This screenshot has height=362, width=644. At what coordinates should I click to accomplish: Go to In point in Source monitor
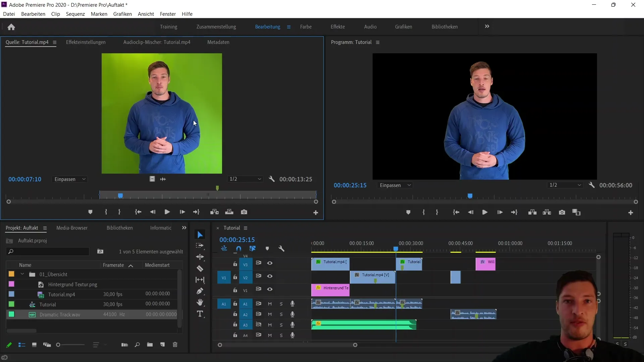point(138,212)
